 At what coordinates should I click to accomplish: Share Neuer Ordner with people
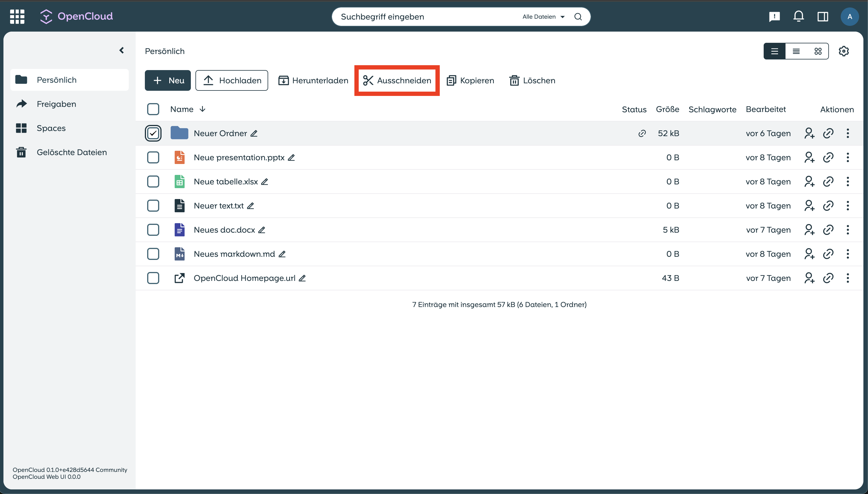(x=809, y=133)
